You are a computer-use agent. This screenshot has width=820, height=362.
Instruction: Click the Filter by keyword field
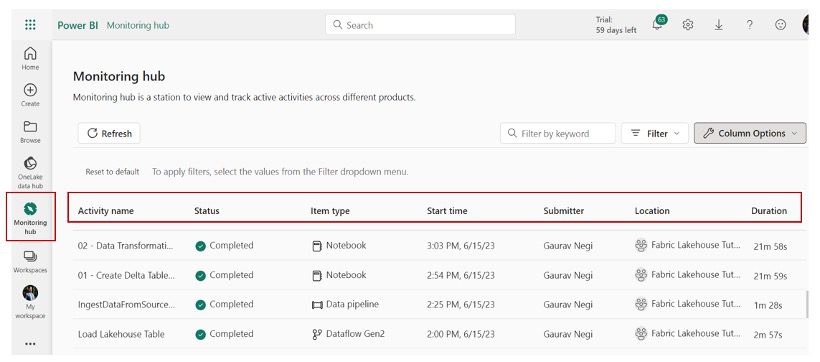click(x=557, y=133)
